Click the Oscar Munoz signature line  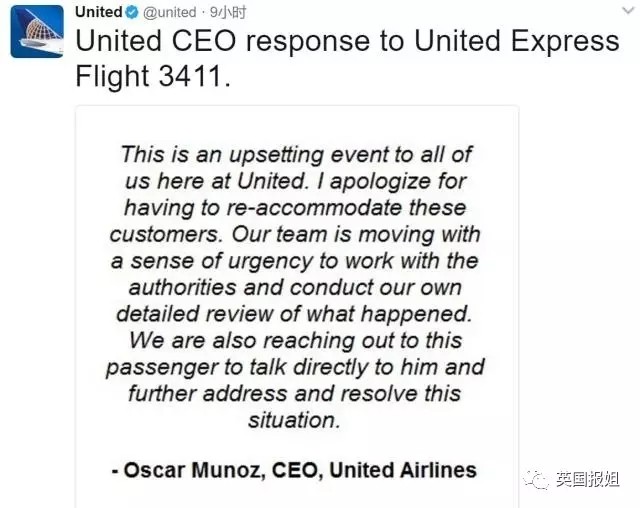click(x=294, y=470)
